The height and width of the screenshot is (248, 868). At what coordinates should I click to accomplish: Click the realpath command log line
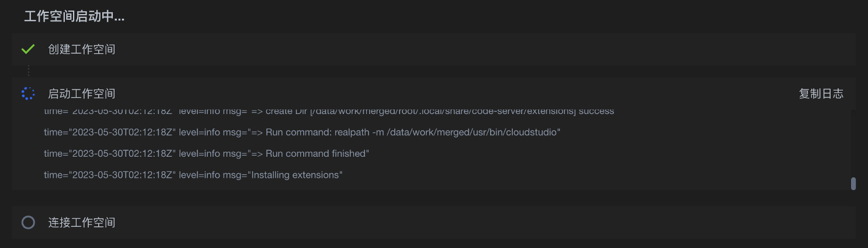302,133
